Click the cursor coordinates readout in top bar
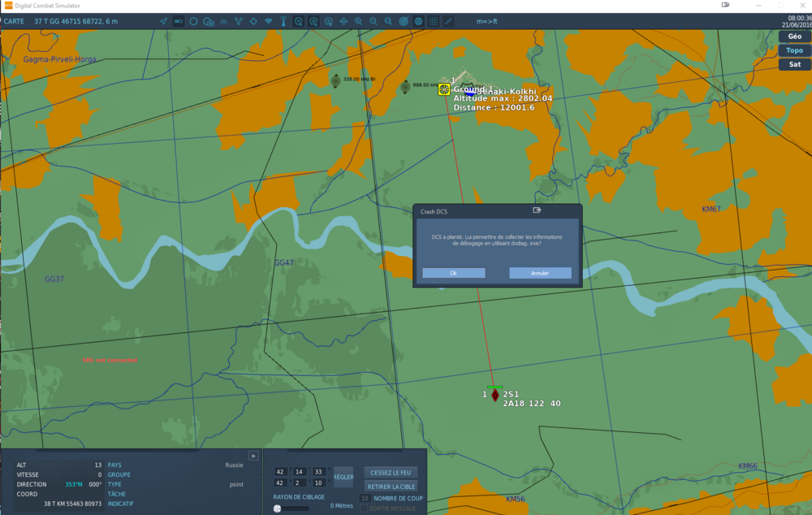812x515 pixels. pos(76,21)
